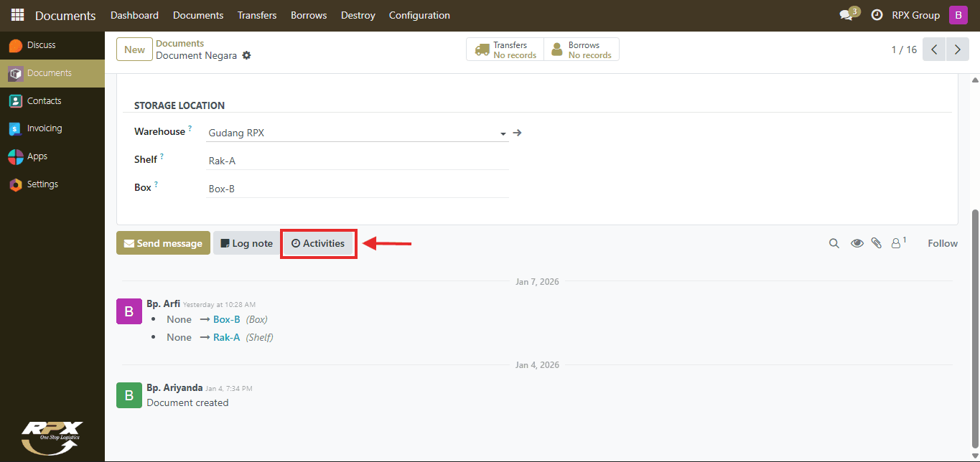The width and height of the screenshot is (980, 462).
Task: Show followers list icon
Action: click(x=898, y=242)
